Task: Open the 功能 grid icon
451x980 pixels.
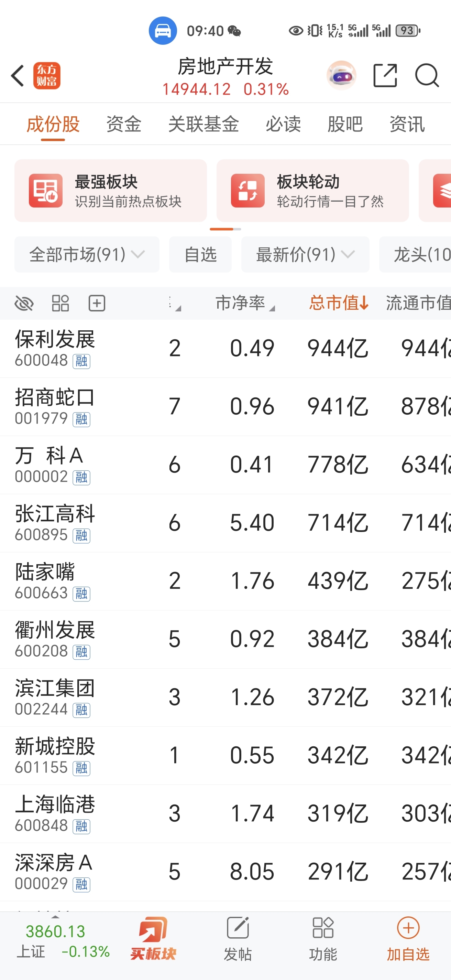Action: pyautogui.click(x=323, y=928)
